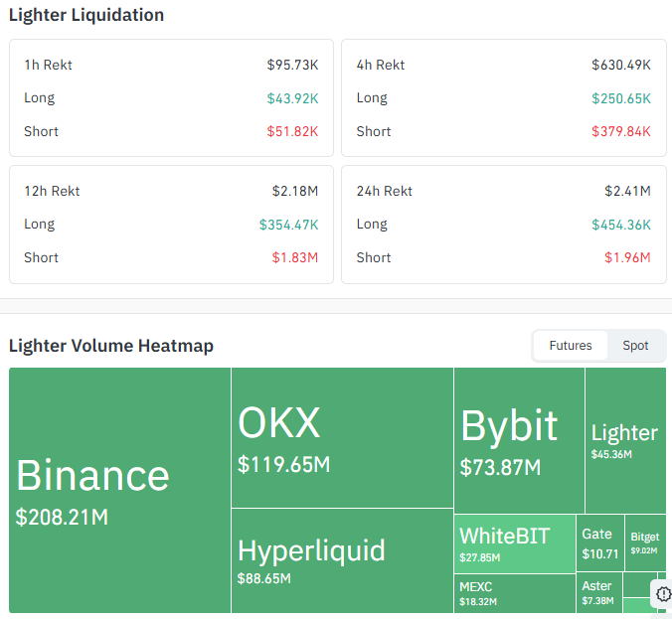Viewport: 672px width, 619px height.
Task: Click 12h long value $354.47K
Action: point(289,224)
